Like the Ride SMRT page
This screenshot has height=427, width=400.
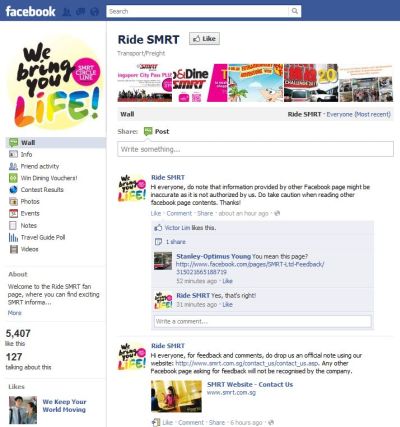coord(204,39)
